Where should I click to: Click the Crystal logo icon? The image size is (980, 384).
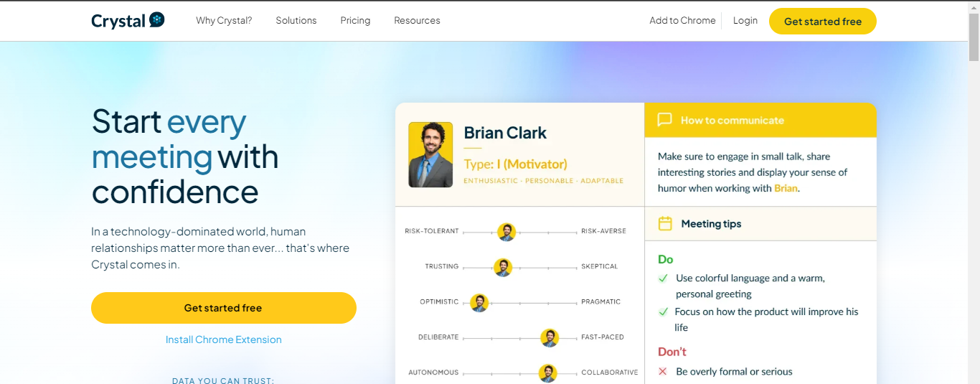(156, 20)
